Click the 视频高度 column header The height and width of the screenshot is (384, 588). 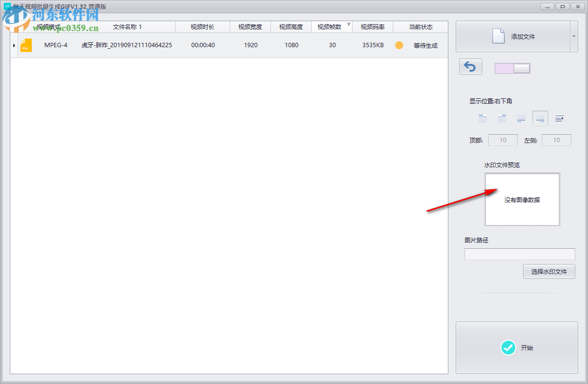[x=291, y=27]
